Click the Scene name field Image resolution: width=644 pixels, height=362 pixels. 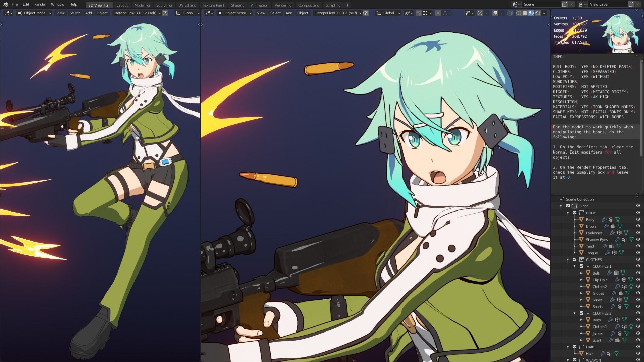point(541,4)
